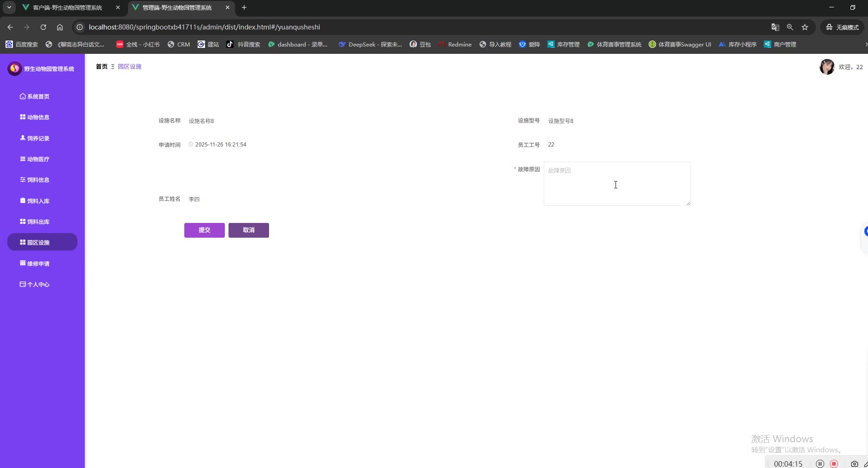Click the address bar URL
868x468 pixels.
[205, 27]
